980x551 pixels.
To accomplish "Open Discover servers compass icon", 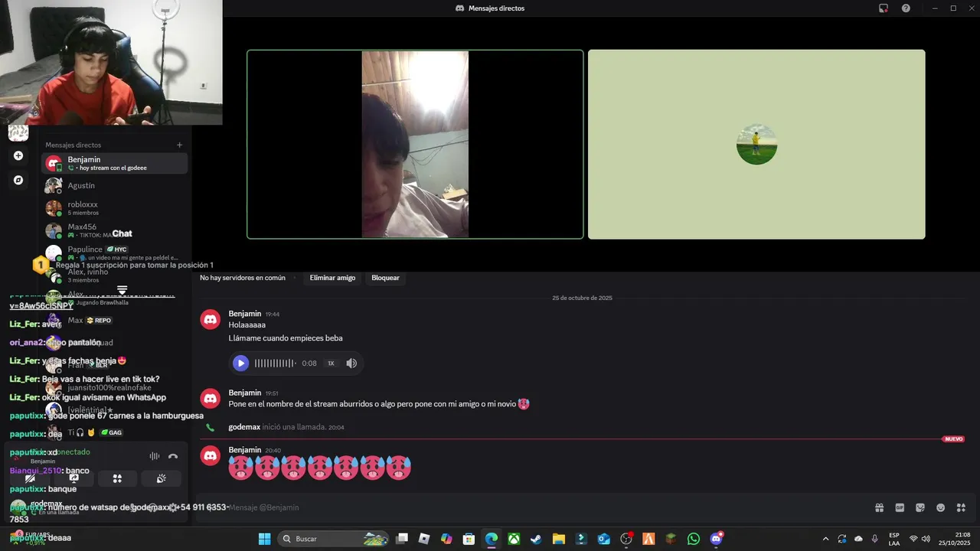I will click(18, 181).
